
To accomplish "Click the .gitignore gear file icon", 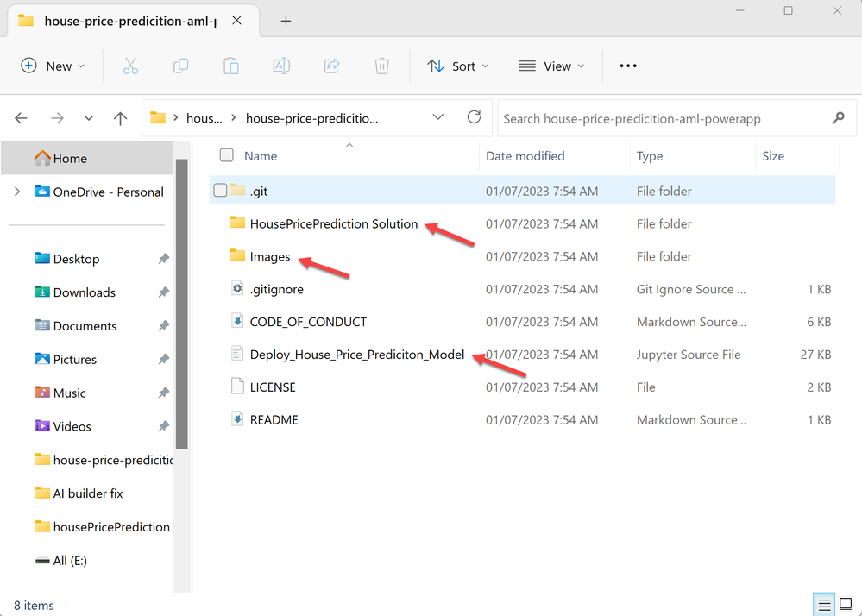I will pos(237,288).
